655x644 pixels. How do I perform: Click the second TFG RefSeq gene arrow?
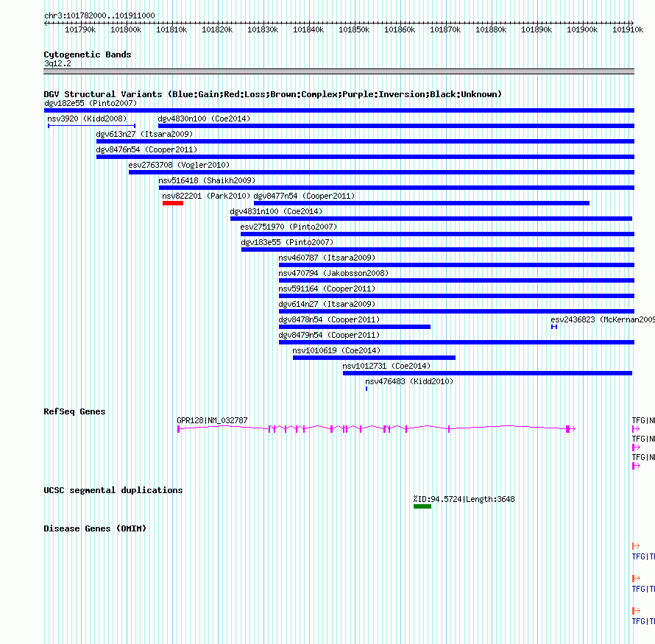[636, 447]
